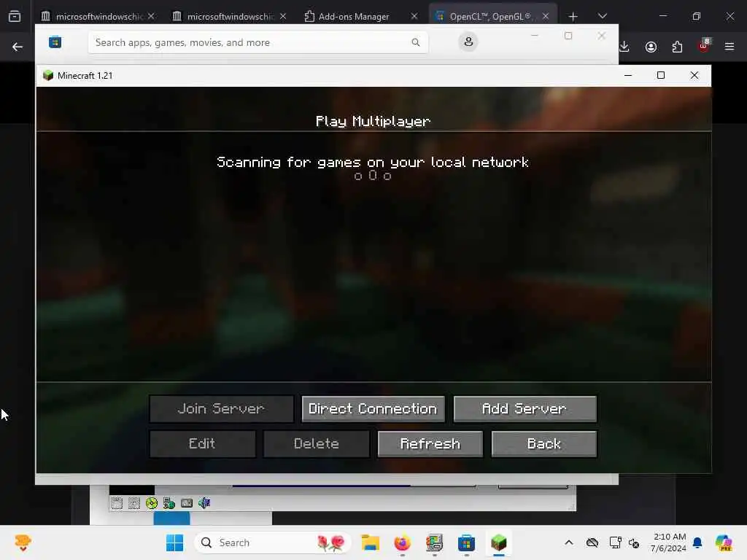The height and width of the screenshot is (560, 747).
Task: Click the taskbar Search box
Action: point(273,542)
